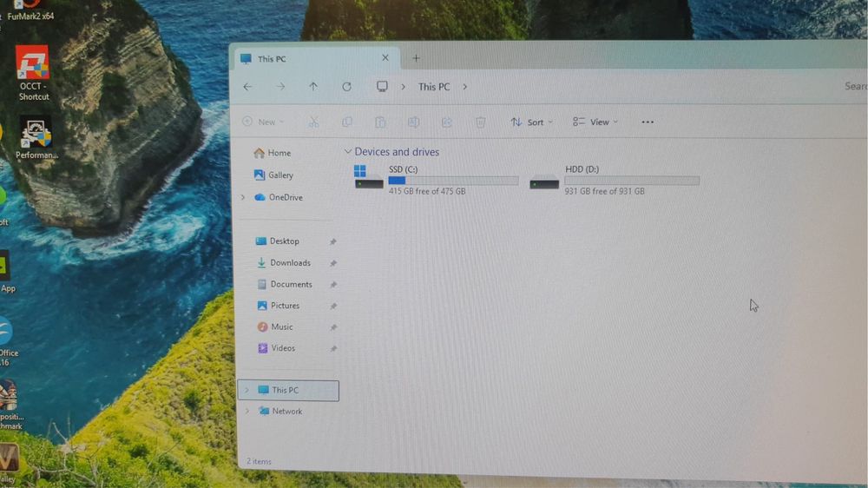Click the Copy toolbar icon

coord(347,122)
